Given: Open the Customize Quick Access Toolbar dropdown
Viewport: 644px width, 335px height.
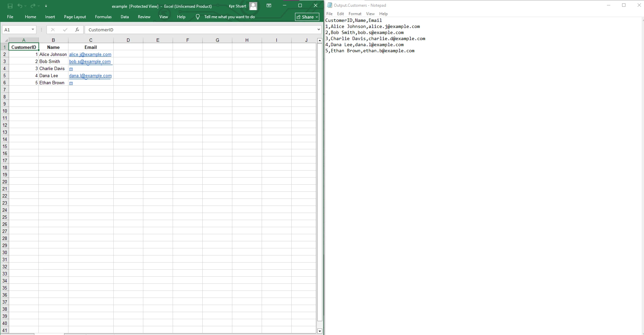Looking at the screenshot, I should click(x=46, y=6).
